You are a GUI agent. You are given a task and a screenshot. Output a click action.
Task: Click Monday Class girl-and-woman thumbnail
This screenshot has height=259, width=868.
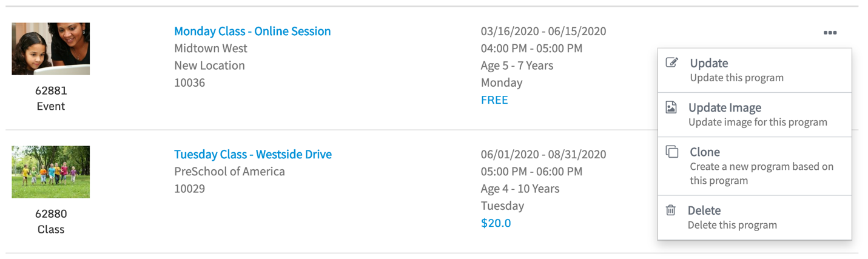point(51,49)
